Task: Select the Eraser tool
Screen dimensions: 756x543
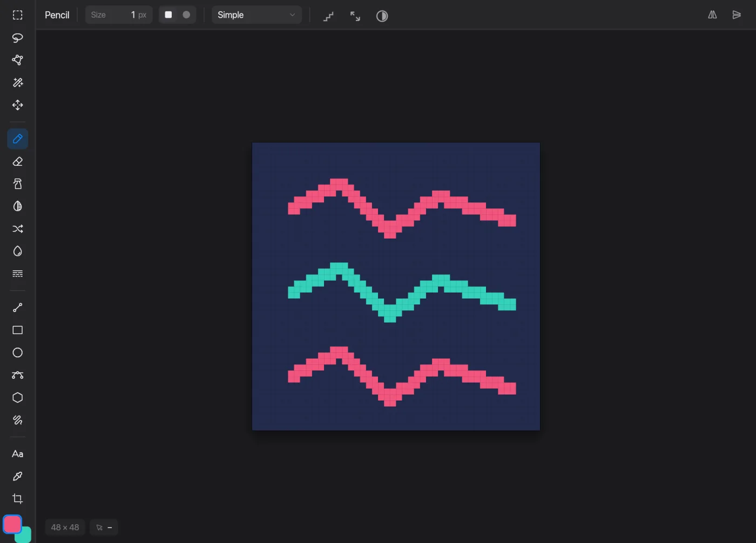Action: [x=17, y=161]
